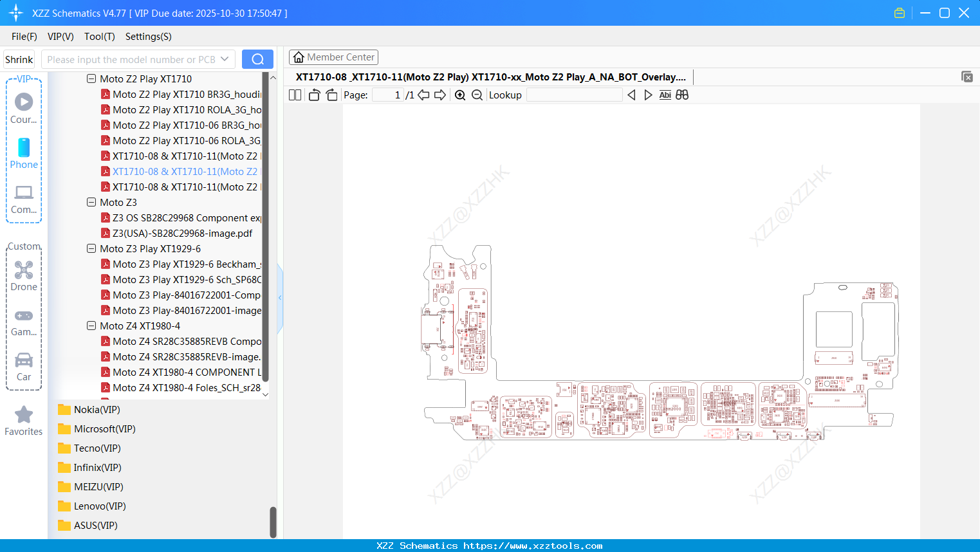Open the Car category

coord(24,367)
